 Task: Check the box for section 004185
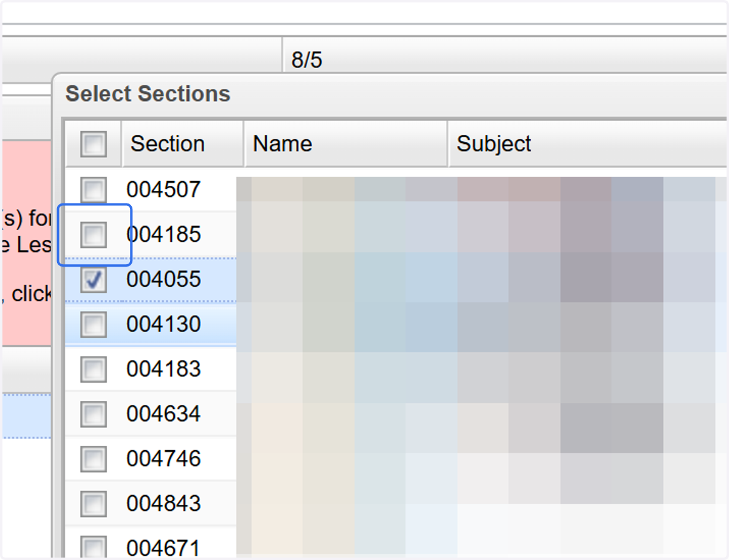tap(94, 235)
